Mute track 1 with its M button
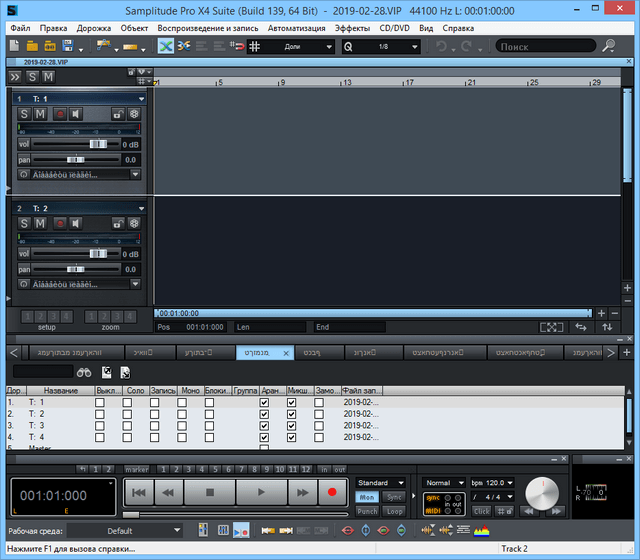Viewport: 640px width, 560px height. [40, 114]
